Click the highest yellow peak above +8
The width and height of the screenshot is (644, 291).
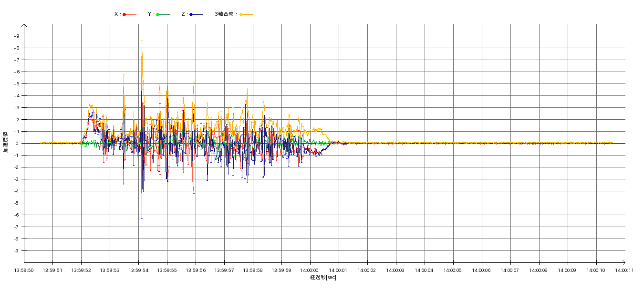point(142,41)
